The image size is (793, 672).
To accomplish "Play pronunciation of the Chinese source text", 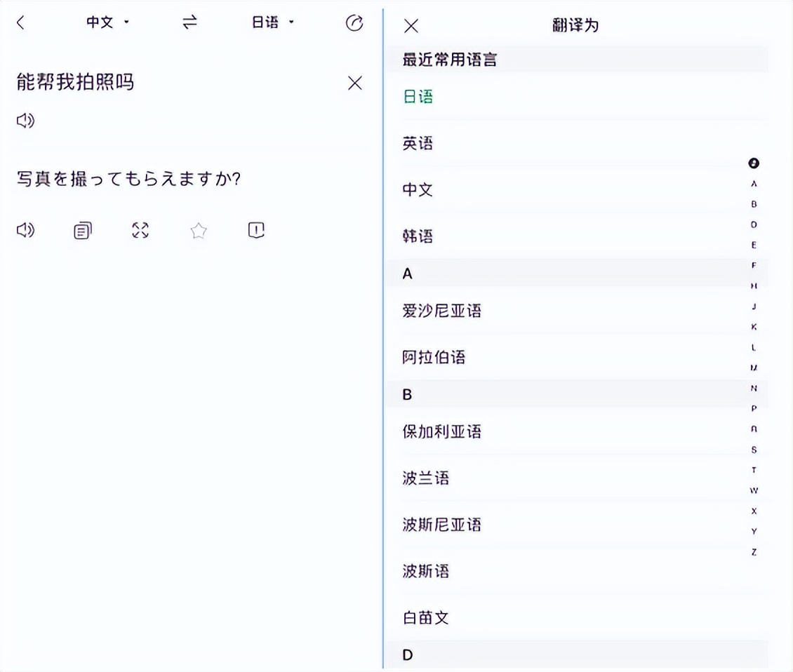I will tap(25, 121).
